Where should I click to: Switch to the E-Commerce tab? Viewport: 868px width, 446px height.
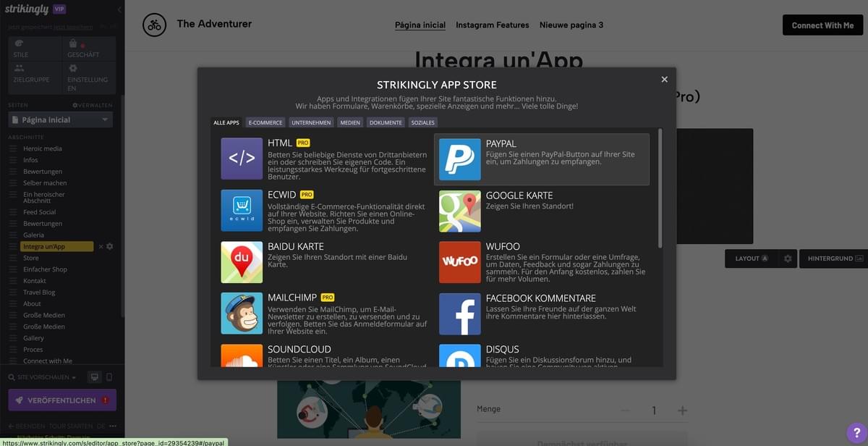265,122
